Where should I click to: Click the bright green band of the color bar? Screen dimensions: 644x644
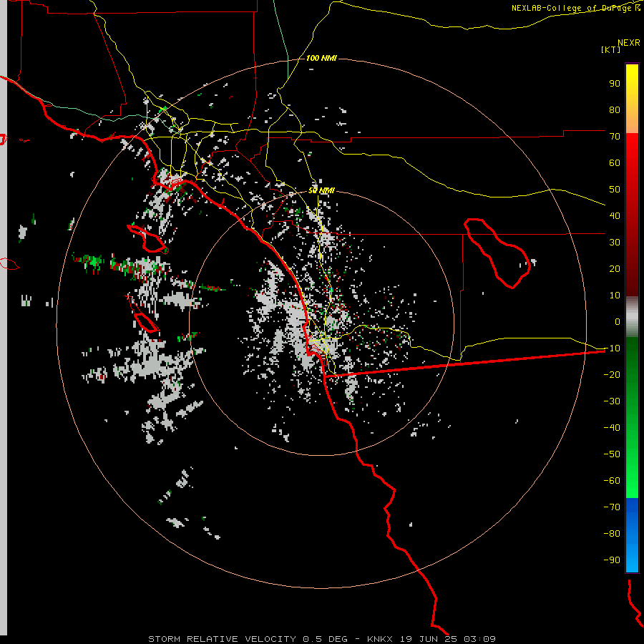(x=632, y=472)
